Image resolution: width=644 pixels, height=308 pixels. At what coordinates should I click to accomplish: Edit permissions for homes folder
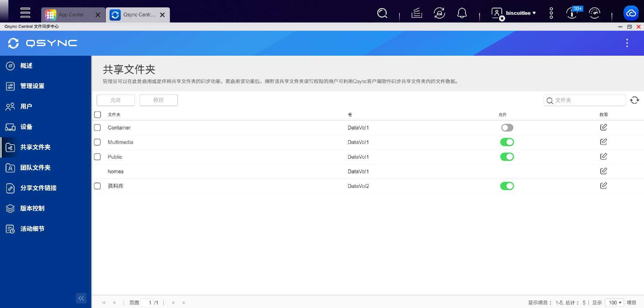tap(603, 171)
